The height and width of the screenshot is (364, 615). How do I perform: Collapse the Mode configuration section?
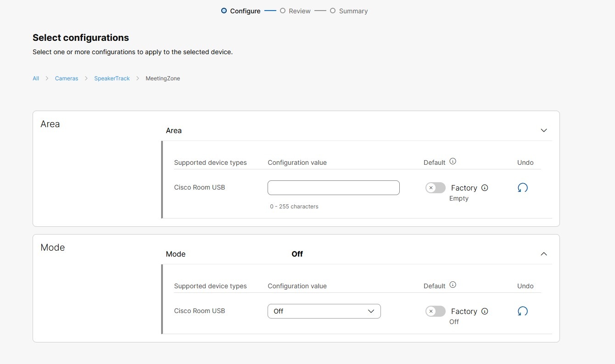pyautogui.click(x=543, y=254)
